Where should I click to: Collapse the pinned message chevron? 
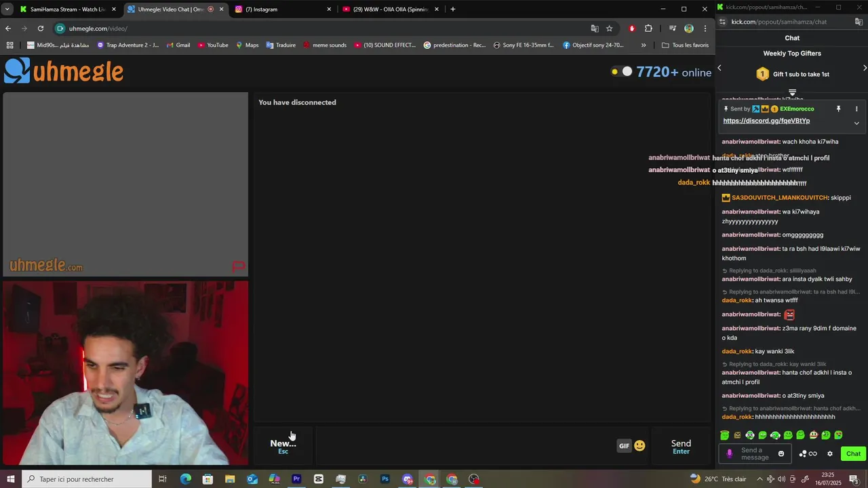[x=856, y=123]
